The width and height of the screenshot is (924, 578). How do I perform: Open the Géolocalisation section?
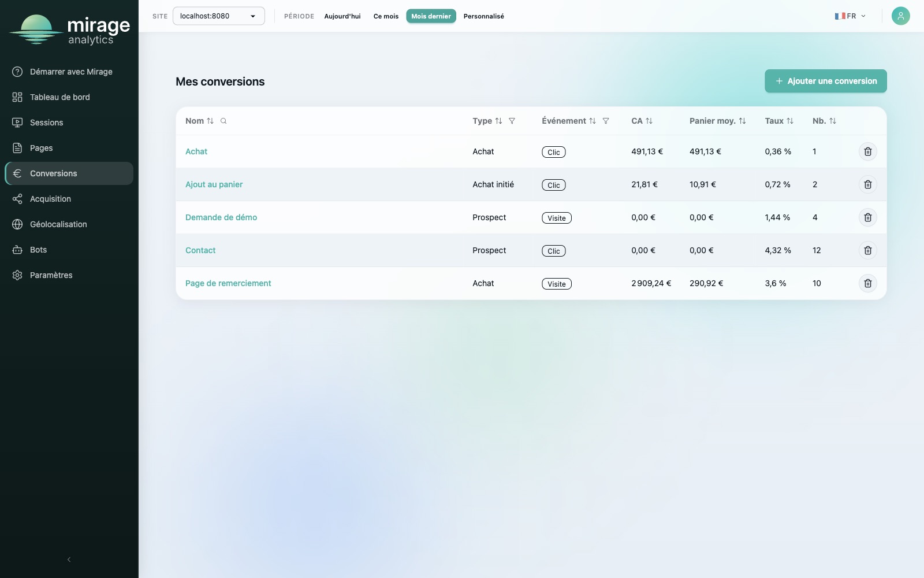(x=69, y=224)
